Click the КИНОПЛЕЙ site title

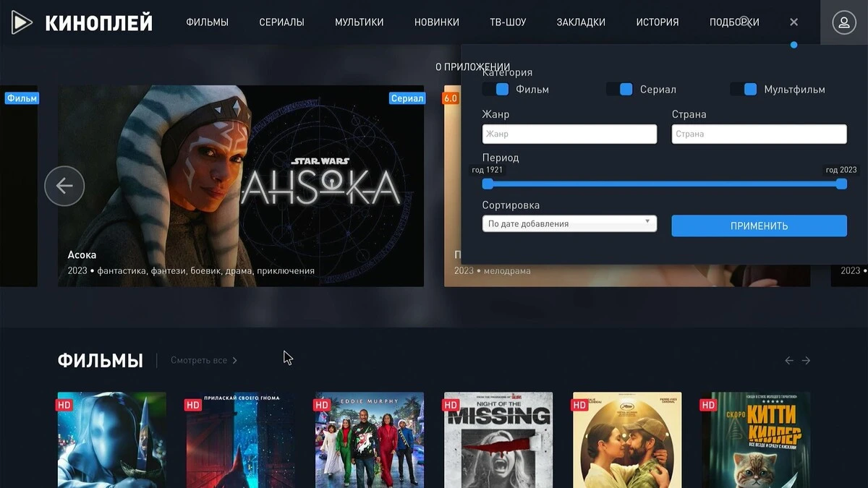coord(98,23)
